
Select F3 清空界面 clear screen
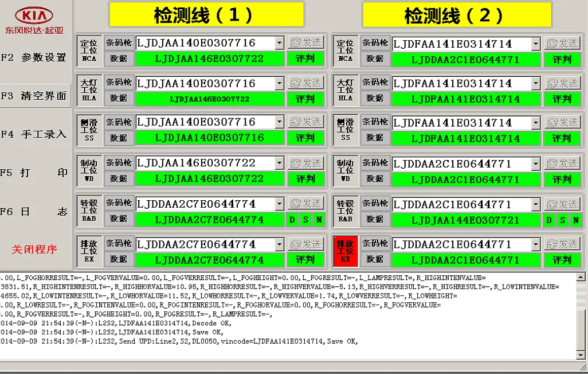pyautogui.click(x=35, y=96)
